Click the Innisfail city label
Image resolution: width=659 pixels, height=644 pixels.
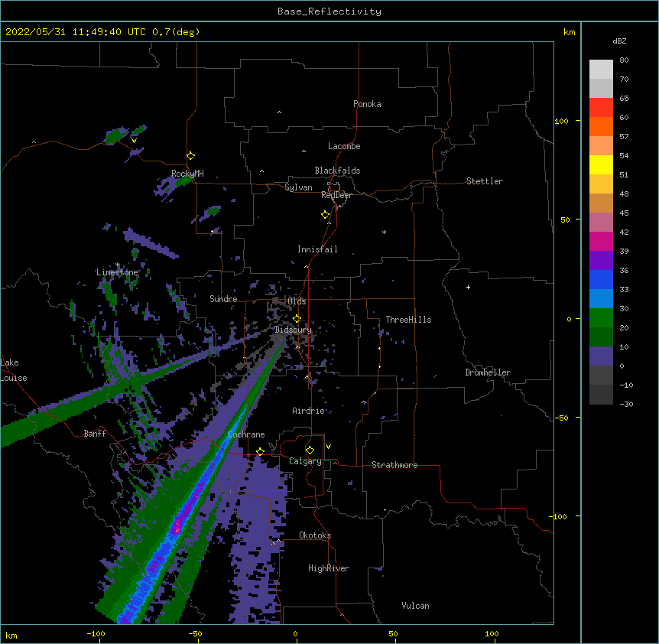[317, 249]
